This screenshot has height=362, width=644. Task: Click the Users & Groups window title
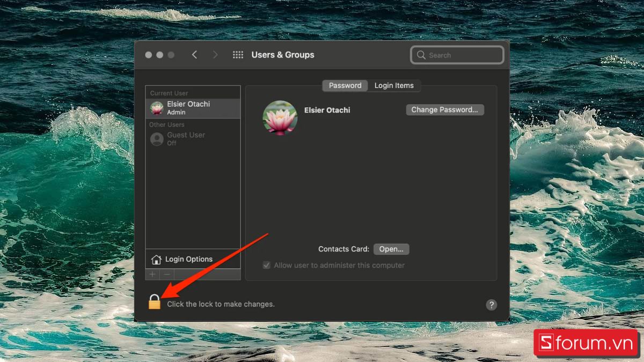tap(283, 55)
